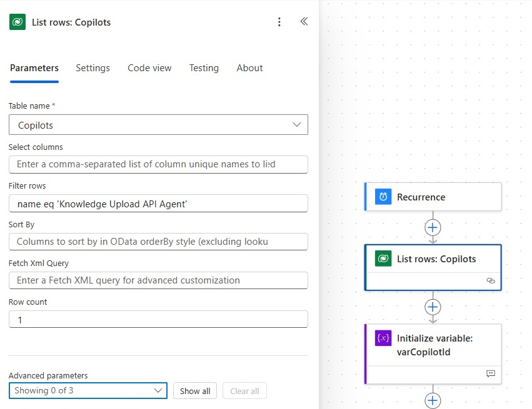Click into the Filter rows field
Screen dimensions: 532x409
158,204
